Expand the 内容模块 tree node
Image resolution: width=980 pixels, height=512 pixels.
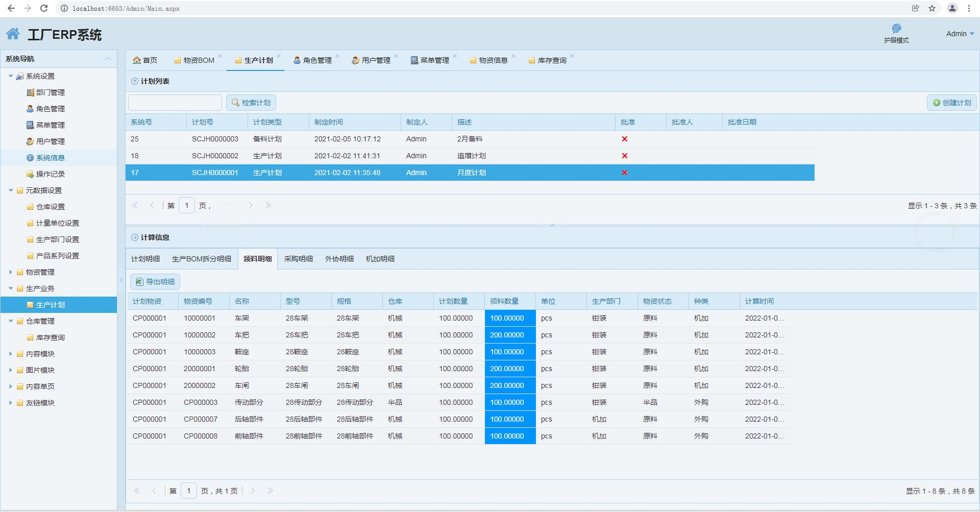[11, 354]
